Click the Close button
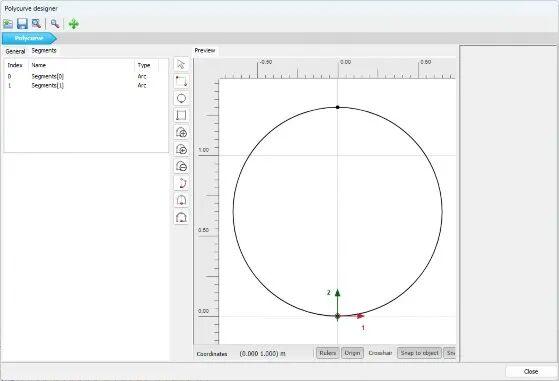The width and height of the screenshot is (559, 381). tap(531, 371)
